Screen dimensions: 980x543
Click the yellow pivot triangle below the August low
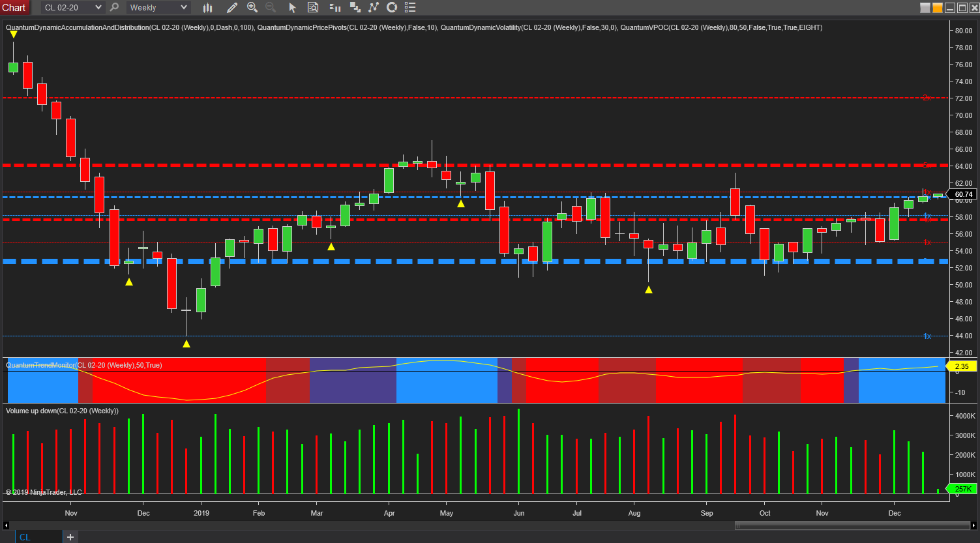(649, 289)
